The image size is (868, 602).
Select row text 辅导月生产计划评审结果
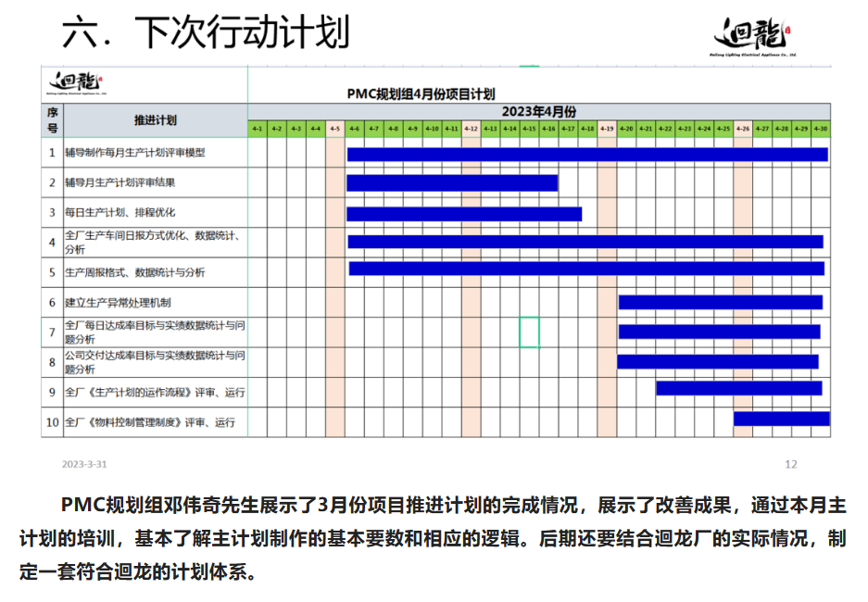[x=120, y=182]
